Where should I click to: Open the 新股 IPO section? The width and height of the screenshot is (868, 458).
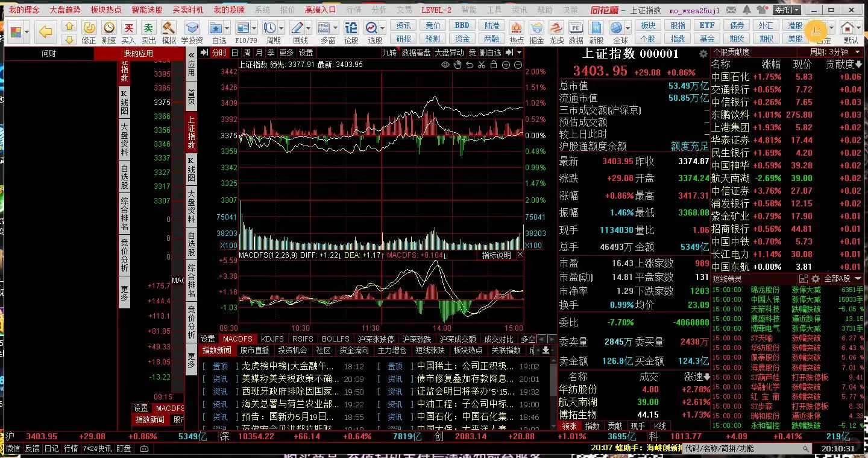coord(596,29)
